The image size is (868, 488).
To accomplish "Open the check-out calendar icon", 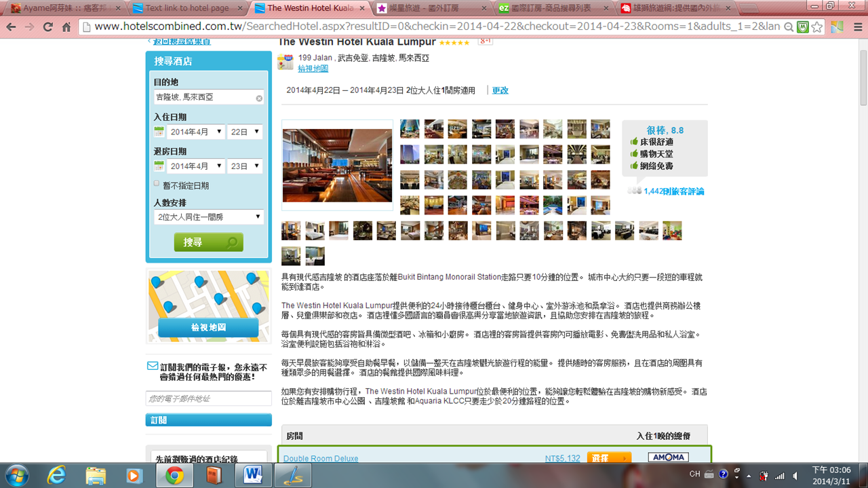I will tap(159, 166).
